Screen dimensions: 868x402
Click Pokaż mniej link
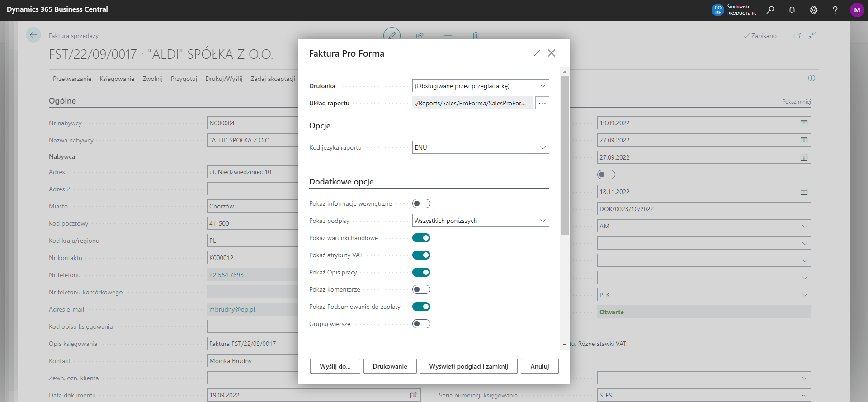[797, 102]
